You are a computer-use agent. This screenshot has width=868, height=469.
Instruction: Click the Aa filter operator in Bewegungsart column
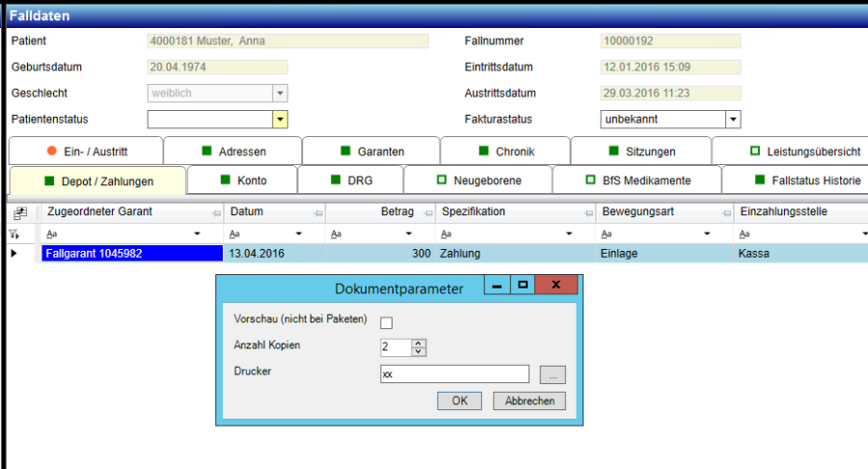607,234
